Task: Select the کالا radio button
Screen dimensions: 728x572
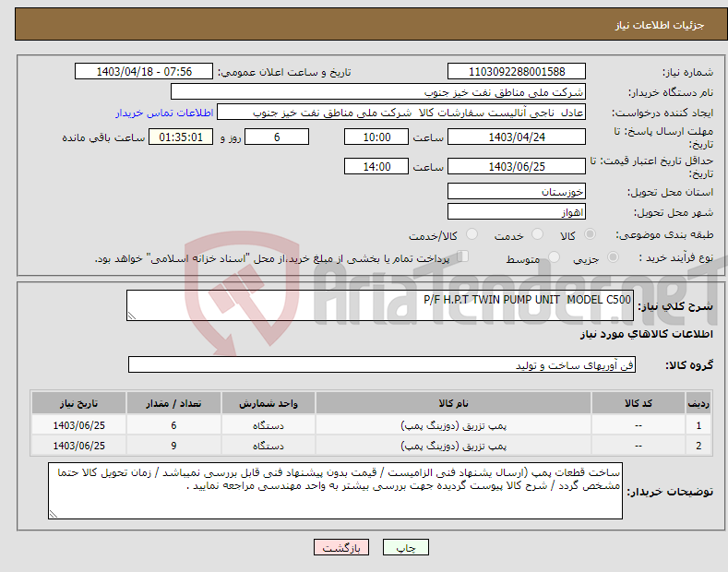Action: (x=590, y=234)
